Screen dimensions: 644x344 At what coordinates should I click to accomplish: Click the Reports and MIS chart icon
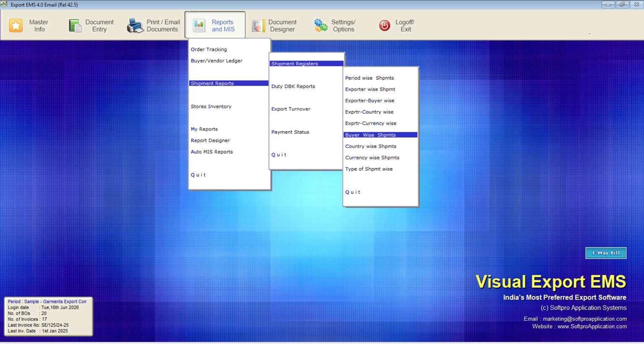coord(199,26)
